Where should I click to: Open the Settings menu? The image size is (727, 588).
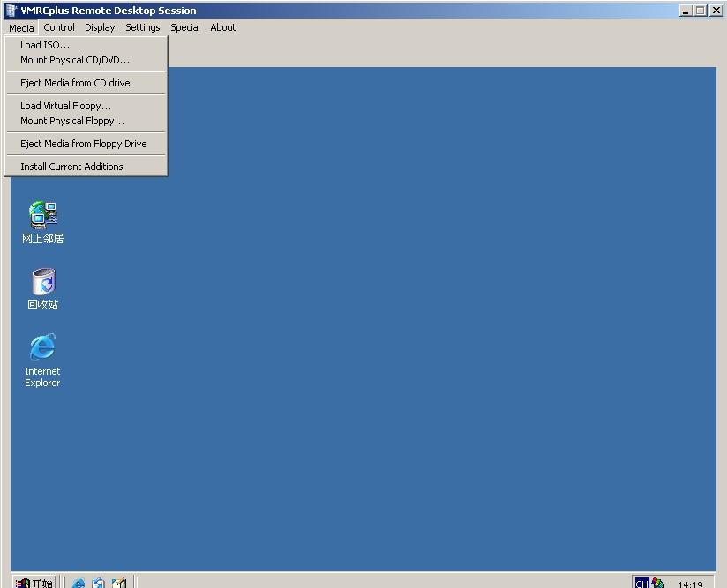143,27
